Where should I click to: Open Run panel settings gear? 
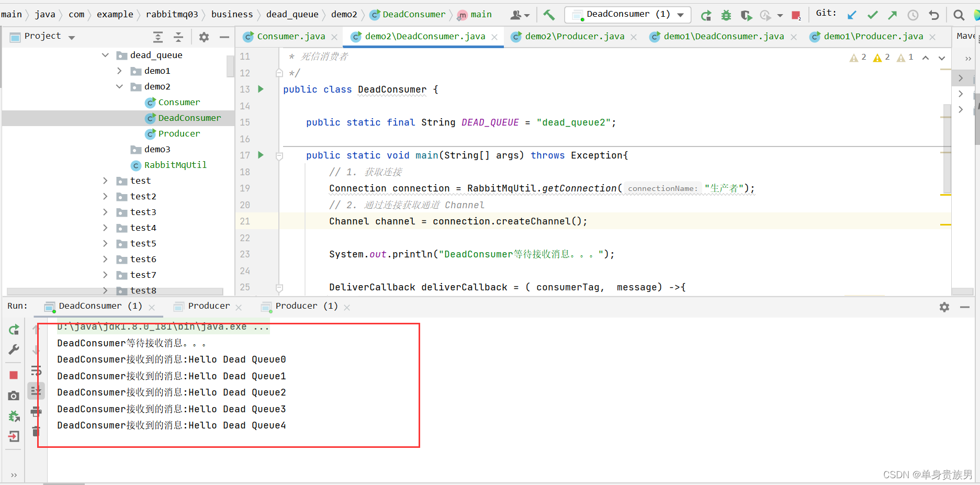point(944,307)
